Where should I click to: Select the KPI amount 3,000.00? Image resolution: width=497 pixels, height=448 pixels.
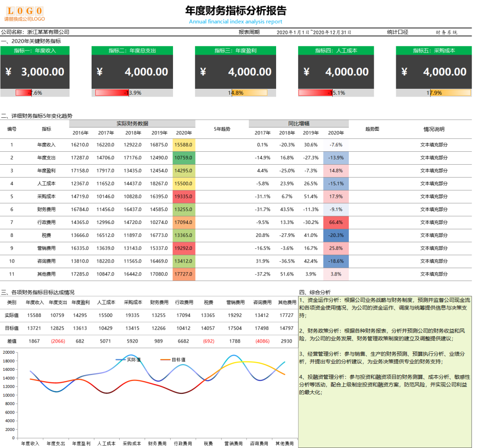tap(43, 72)
